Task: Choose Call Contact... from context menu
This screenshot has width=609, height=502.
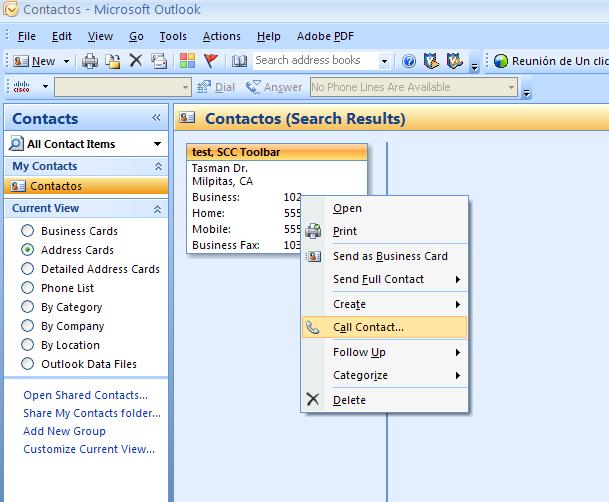Action: pyautogui.click(x=385, y=327)
